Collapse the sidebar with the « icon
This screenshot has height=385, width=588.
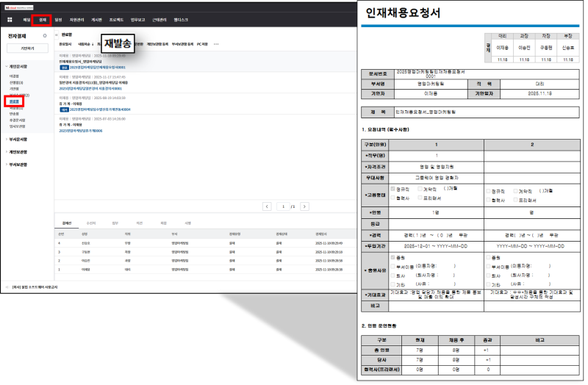tap(57, 35)
